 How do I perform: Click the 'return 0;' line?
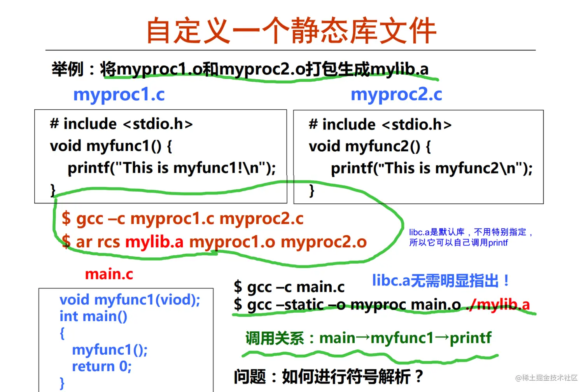(x=102, y=367)
